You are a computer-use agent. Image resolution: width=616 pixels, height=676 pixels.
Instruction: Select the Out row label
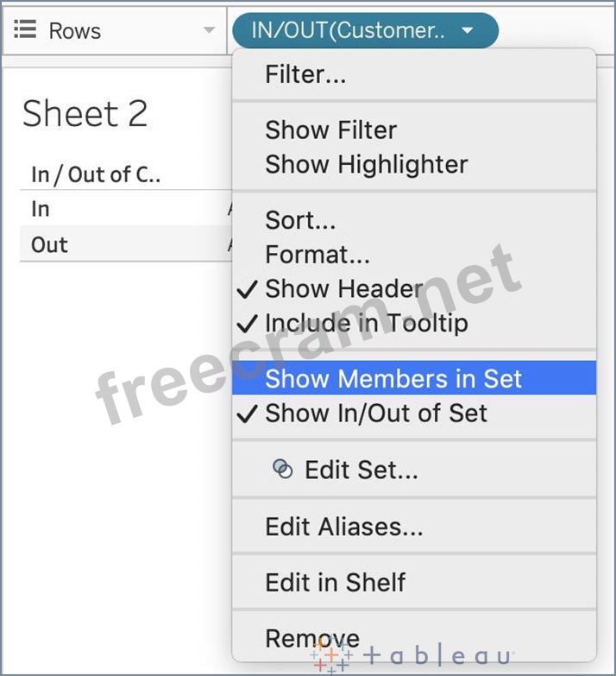click(49, 244)
